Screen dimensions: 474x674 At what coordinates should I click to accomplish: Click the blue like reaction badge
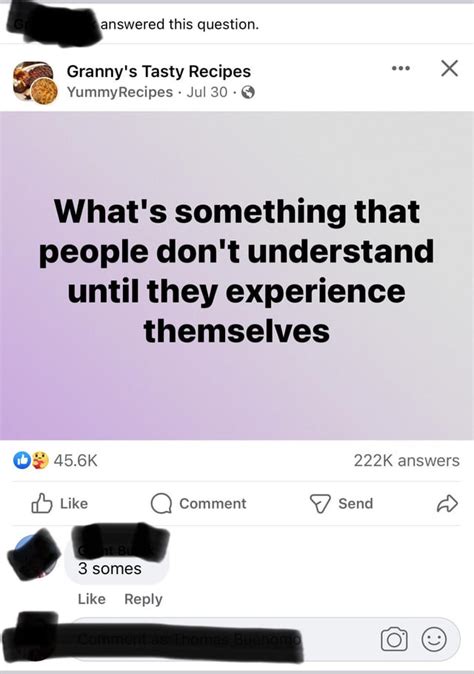(21, 460)
